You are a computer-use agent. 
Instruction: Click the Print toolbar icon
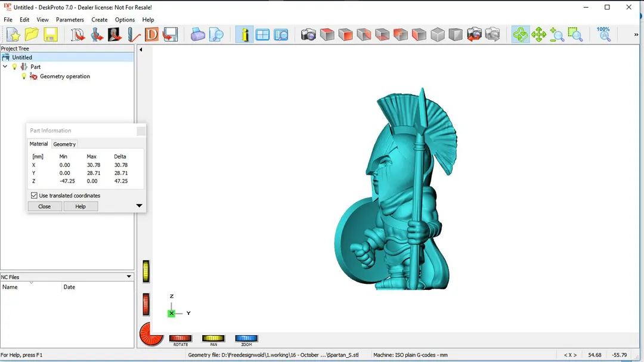[x=197, y=35]
